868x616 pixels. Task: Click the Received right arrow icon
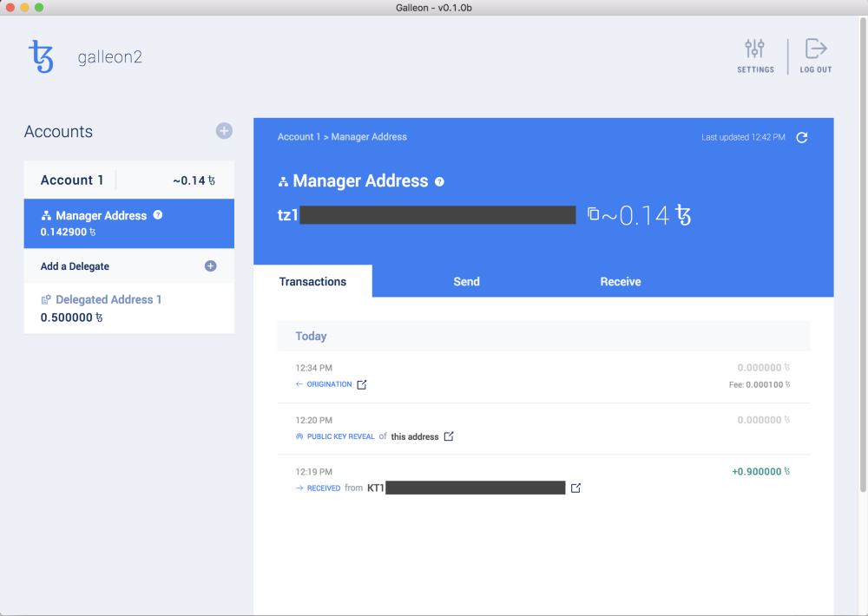coord(299,488)
